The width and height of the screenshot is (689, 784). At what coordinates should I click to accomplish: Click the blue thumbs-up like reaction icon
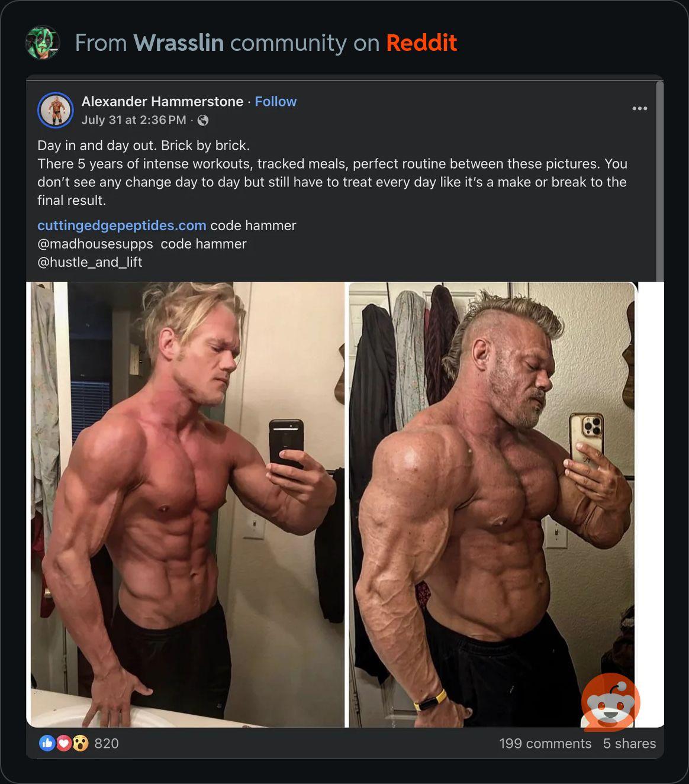coord(47,743)
